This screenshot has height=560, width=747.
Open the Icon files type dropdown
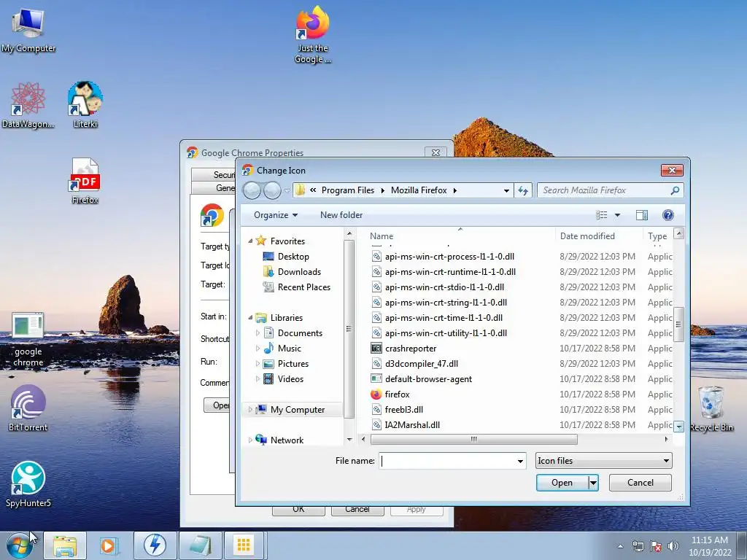coord(603,461)
